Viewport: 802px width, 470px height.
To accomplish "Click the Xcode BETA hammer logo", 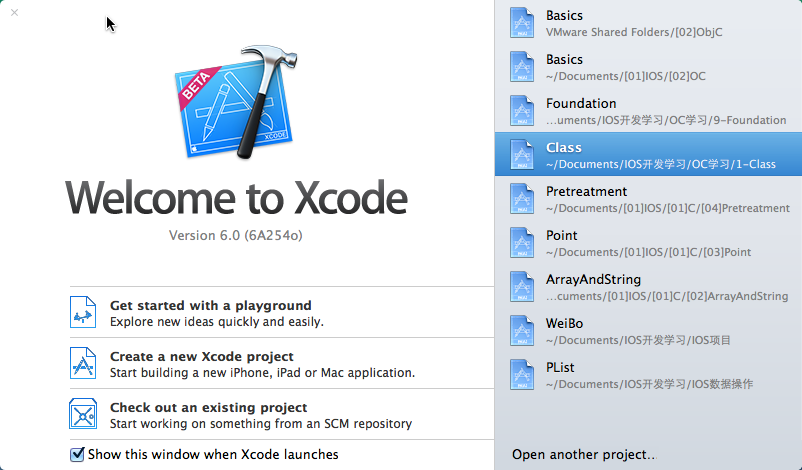I will coord(236,102).
